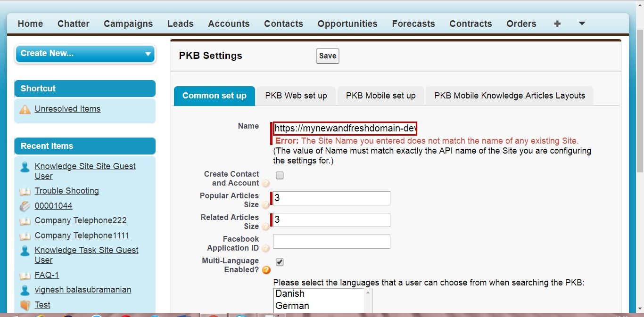Image resolution: width=644 pixels, height=317 pixels.
Task: Enable the Create Contact and Account checkbox
Action: (x=280, y=176)
